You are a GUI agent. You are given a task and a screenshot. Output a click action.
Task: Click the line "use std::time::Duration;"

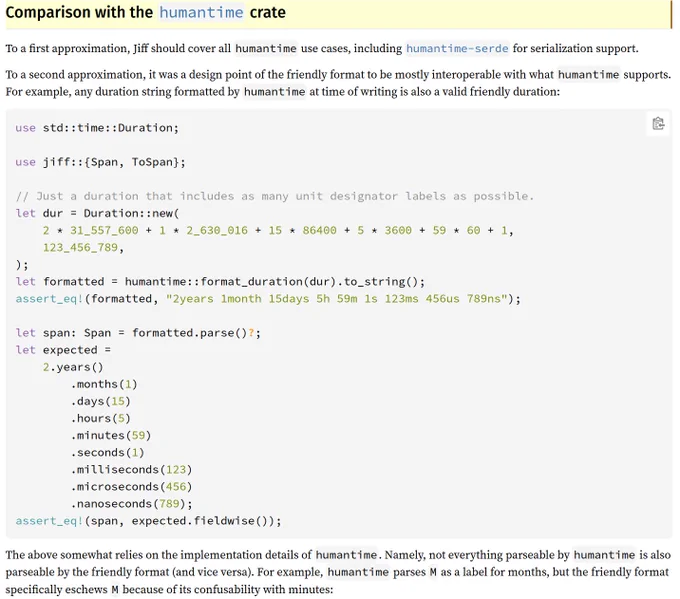[97, 128]
